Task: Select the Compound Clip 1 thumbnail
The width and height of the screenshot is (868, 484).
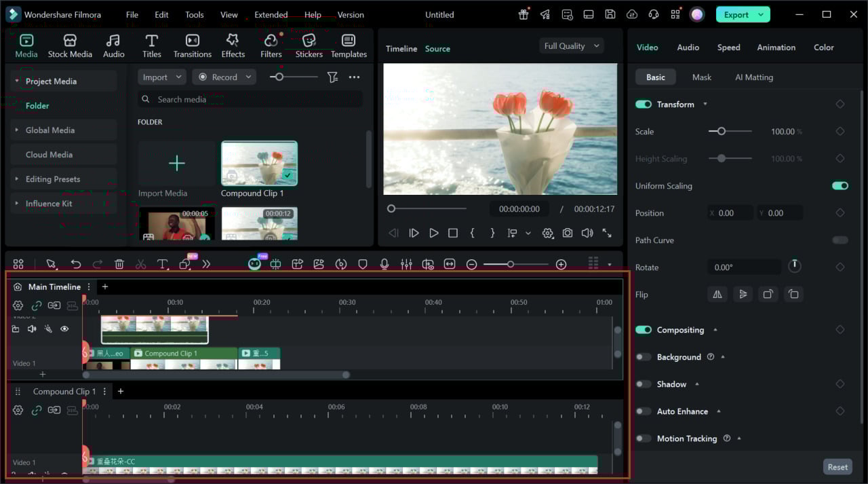Action: pyautogui.click(x=259, y=163)
